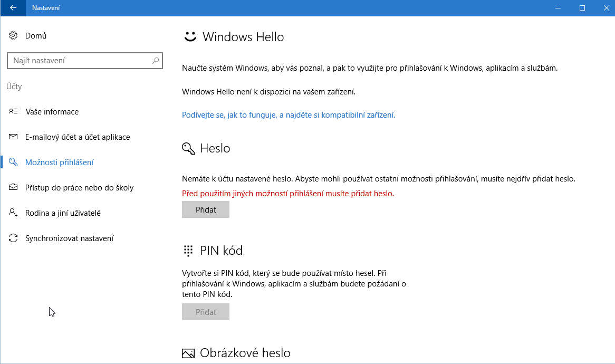Click the red password warning text
This screenshot has height=364, width=615.
(x=288, y=194)
